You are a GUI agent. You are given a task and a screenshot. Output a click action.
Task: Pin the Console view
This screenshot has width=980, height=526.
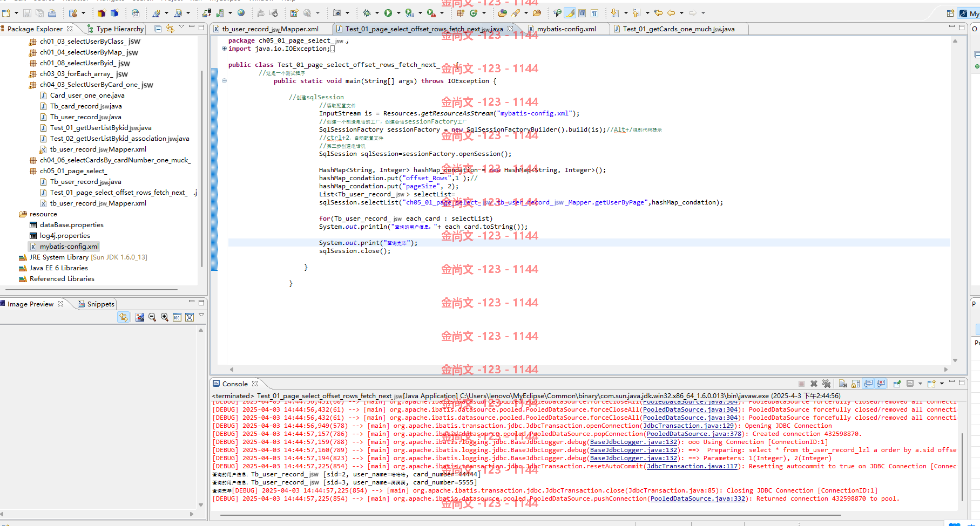(897, 384)
